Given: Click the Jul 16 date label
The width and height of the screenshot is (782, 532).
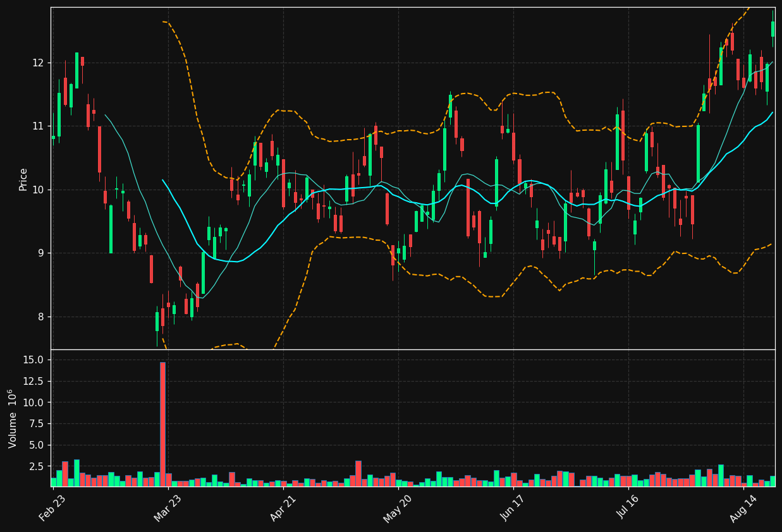Looking at the screenshot, I should [628, 507].
